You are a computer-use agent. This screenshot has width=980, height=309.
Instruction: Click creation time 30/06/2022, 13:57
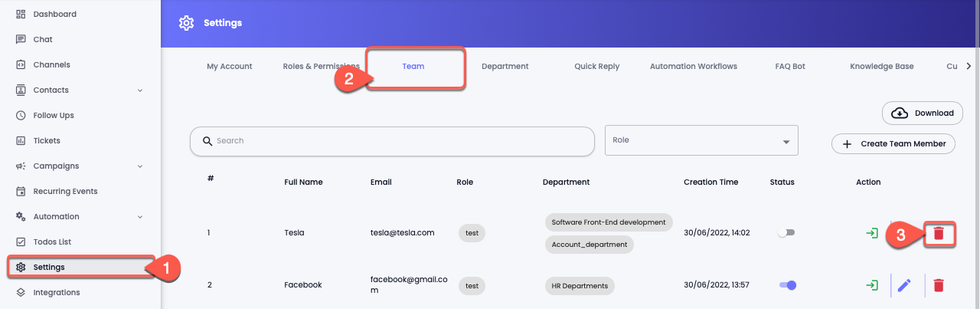pyautogui.click(x=717, y=285)
